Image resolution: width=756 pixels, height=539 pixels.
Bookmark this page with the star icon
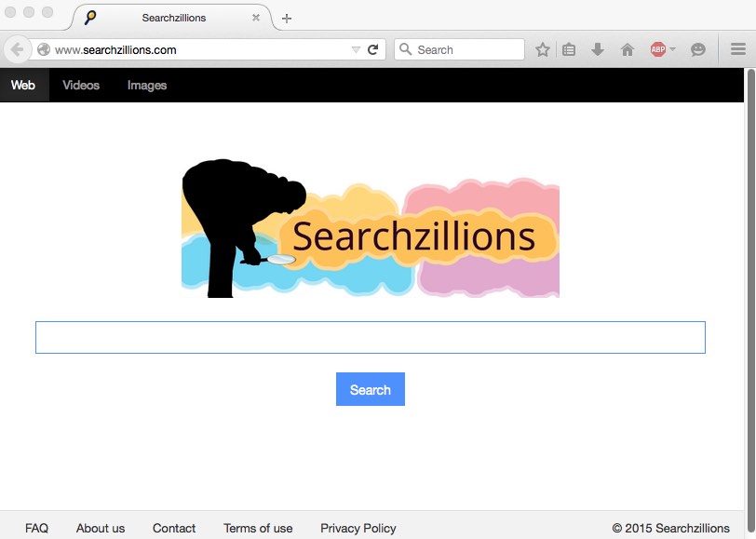(x=543, y=50)
